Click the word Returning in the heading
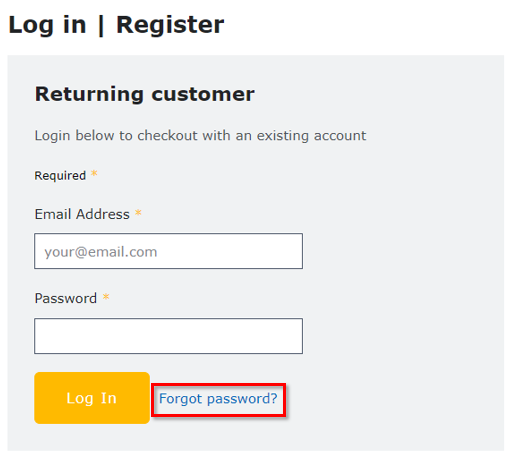The height and width of the screenshot is (461, 514). [x=89, y=94]
